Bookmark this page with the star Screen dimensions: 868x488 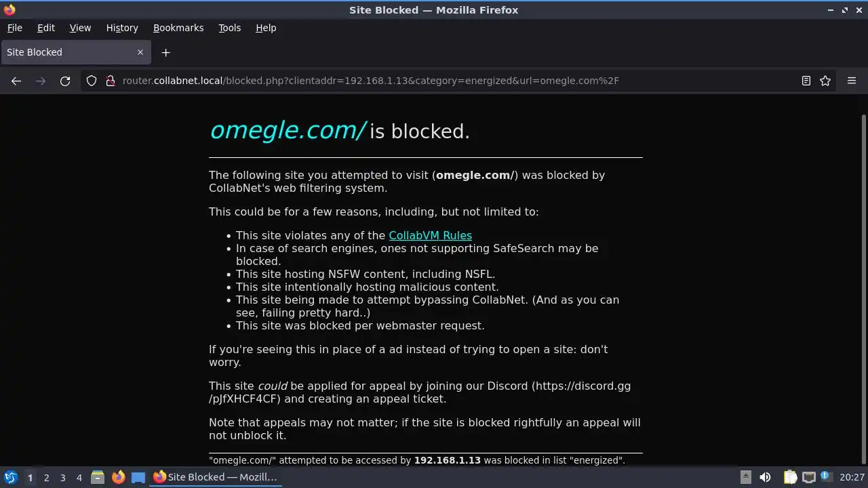coord(825,81)
